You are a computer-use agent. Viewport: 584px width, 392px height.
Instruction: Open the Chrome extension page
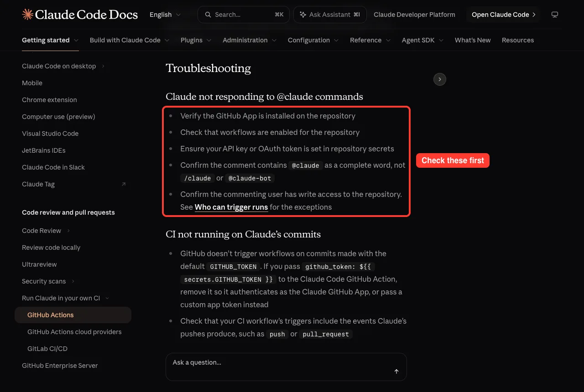pyautogui.click(x=49, y=100)
